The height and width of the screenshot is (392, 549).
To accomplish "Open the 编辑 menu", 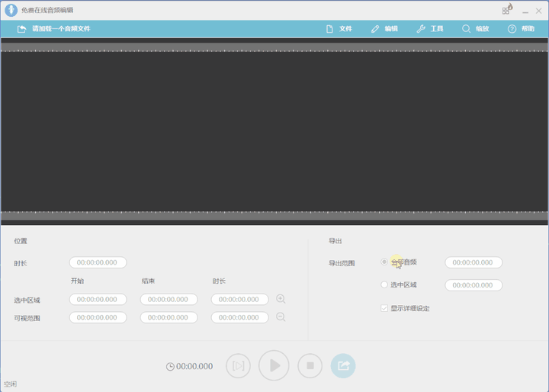I will [384, 29].
